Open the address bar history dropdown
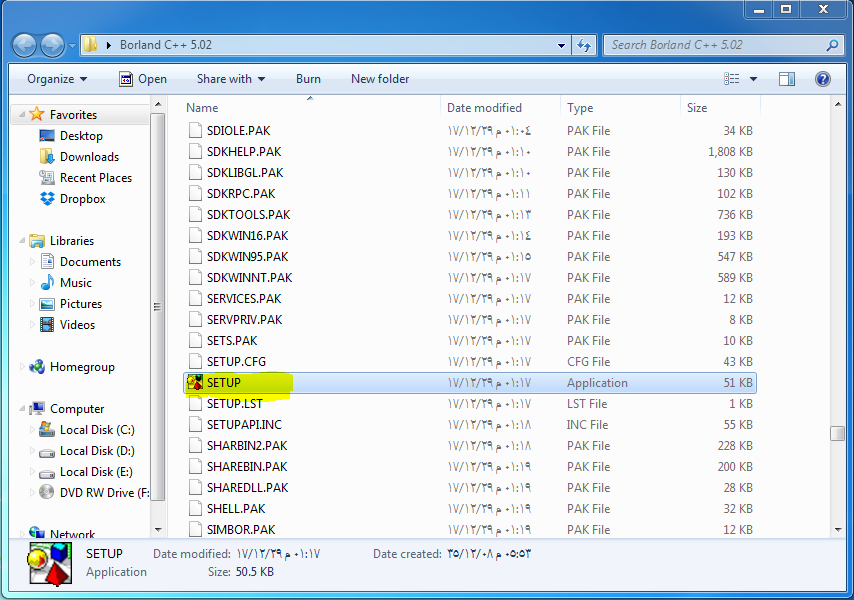The image size is (854, 600). click(562, 46)
